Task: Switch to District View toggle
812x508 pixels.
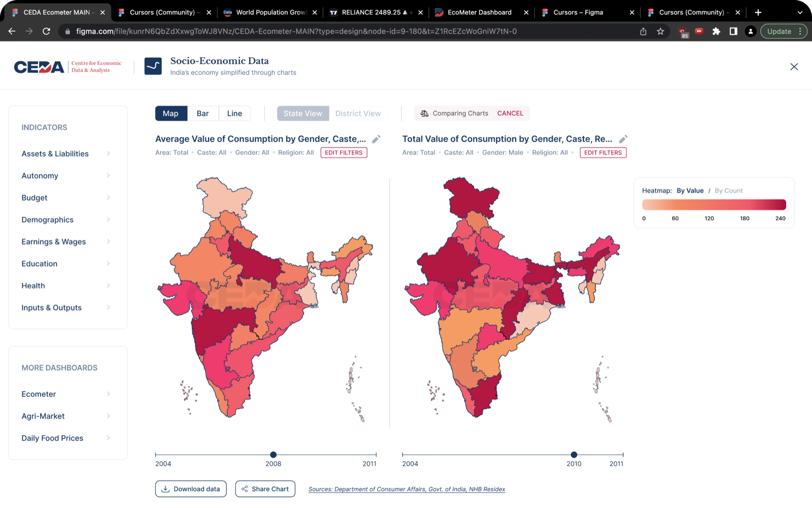Action: coord(358,113)
